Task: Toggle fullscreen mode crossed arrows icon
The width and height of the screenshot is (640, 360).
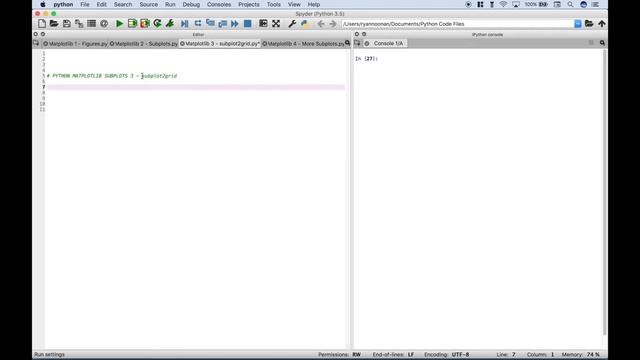Action: [276, 24]
